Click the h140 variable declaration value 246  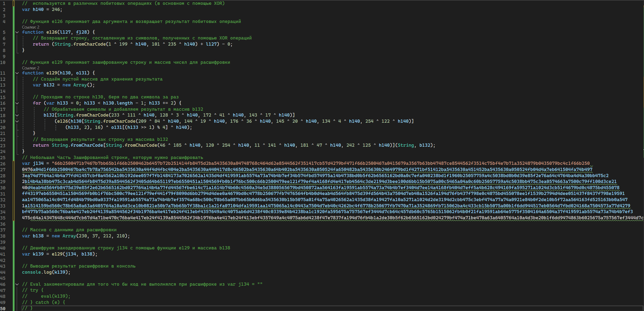coord(56,10)
